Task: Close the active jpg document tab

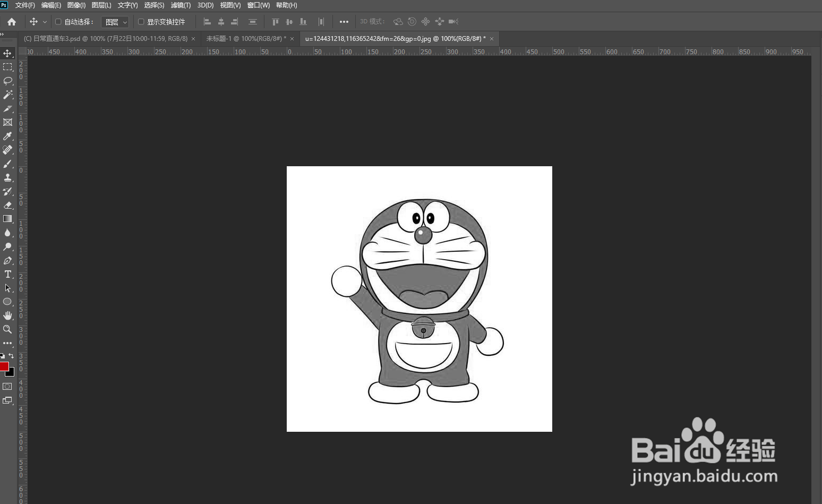Action: coord(492,39)
